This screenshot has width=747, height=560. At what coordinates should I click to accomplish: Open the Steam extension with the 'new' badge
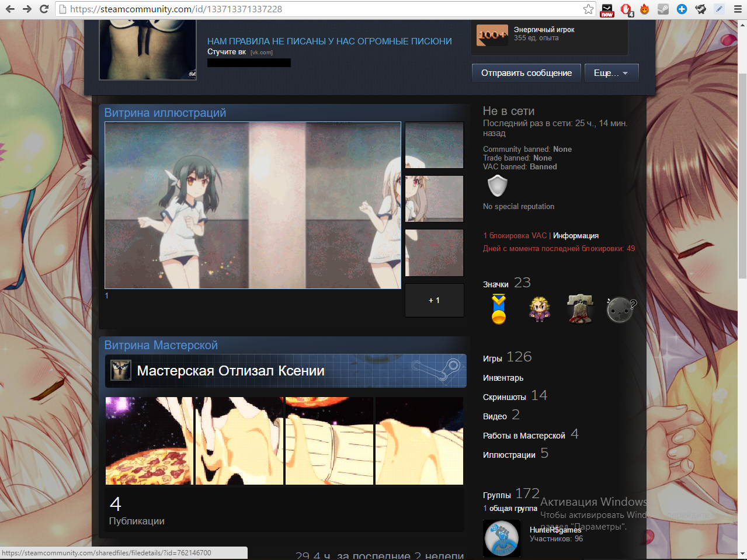[x=607, y=9]
